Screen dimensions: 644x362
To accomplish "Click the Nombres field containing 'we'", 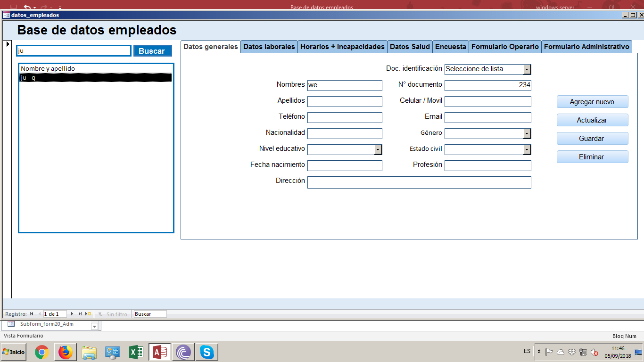I will point(345,85).
